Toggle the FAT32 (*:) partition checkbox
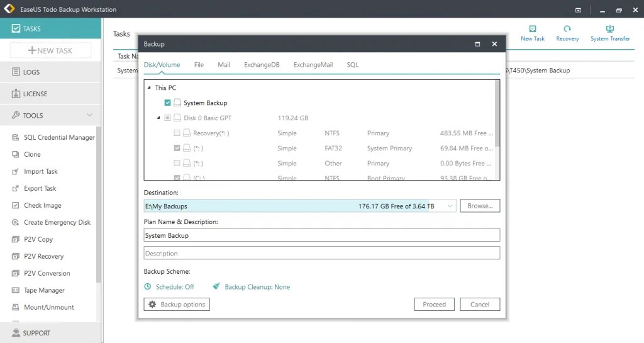This screenshot has width=644, height=343. [177, 148]
